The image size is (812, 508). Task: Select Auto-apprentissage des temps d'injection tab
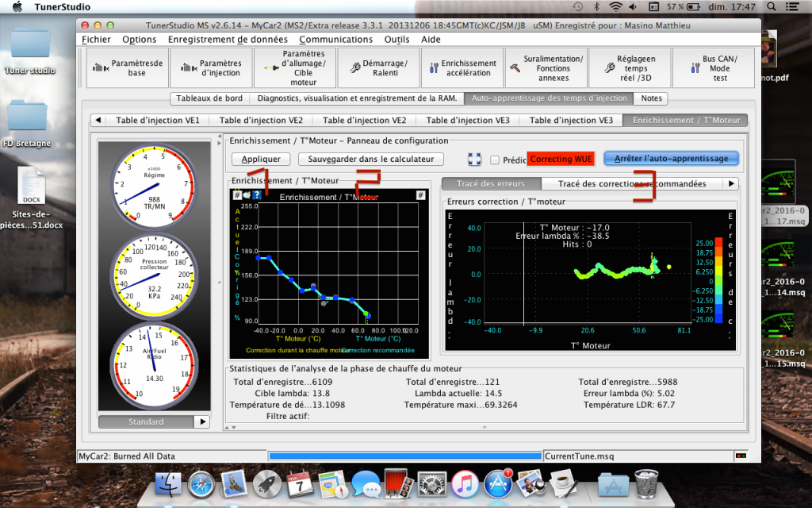[x=549, y=98]
